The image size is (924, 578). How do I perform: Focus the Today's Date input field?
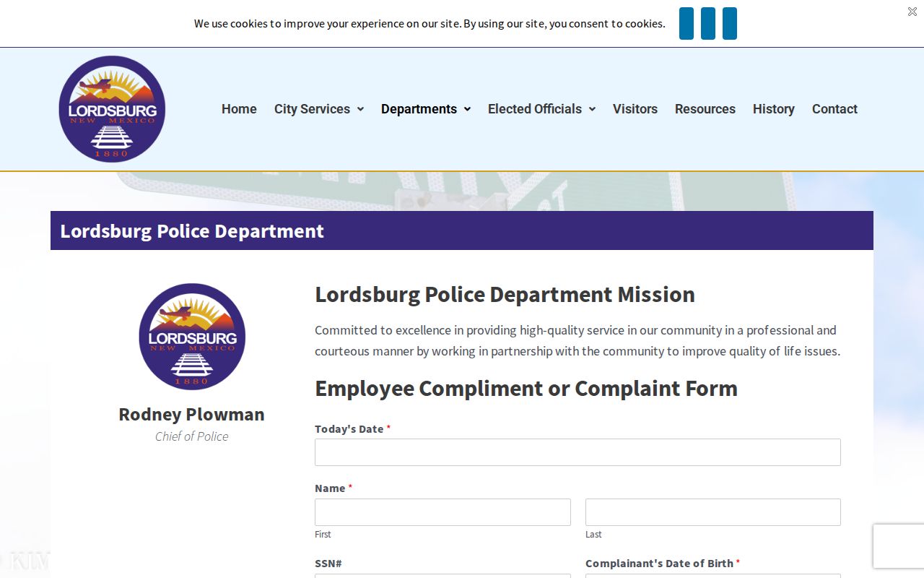pyautogui.click(x=577, y=452)
